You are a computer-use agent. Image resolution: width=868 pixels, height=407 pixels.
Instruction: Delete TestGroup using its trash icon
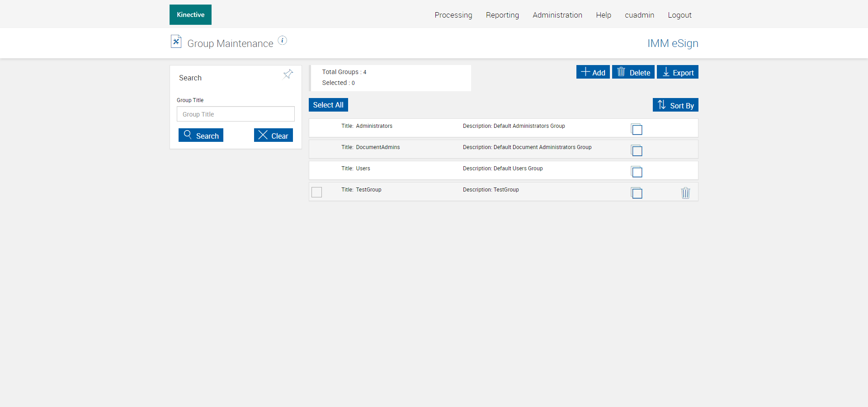tap(685, 193)
